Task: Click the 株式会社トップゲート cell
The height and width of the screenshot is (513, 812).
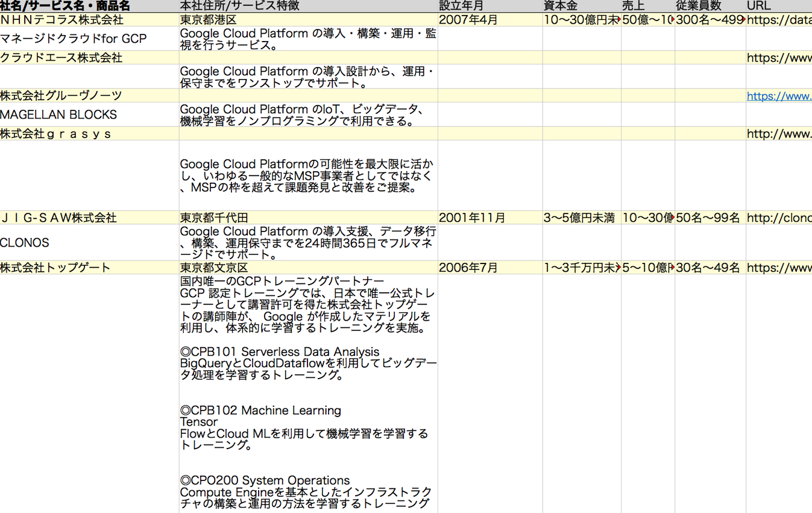Action: pyautogui.click(x=89, y=268)
